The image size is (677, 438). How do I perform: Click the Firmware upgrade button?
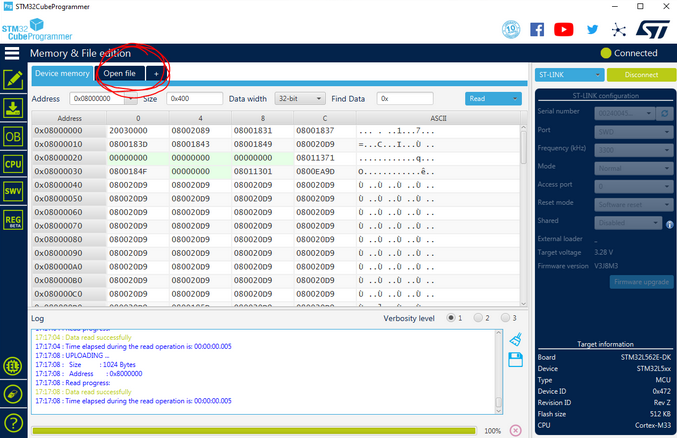[x=641, y=282]
